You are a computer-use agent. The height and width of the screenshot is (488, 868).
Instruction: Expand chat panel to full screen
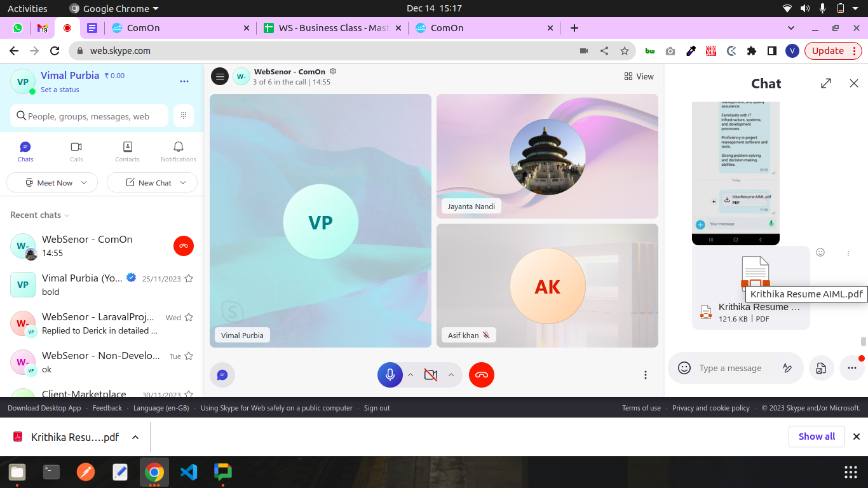pyautogui.click(x=825, y=83)
